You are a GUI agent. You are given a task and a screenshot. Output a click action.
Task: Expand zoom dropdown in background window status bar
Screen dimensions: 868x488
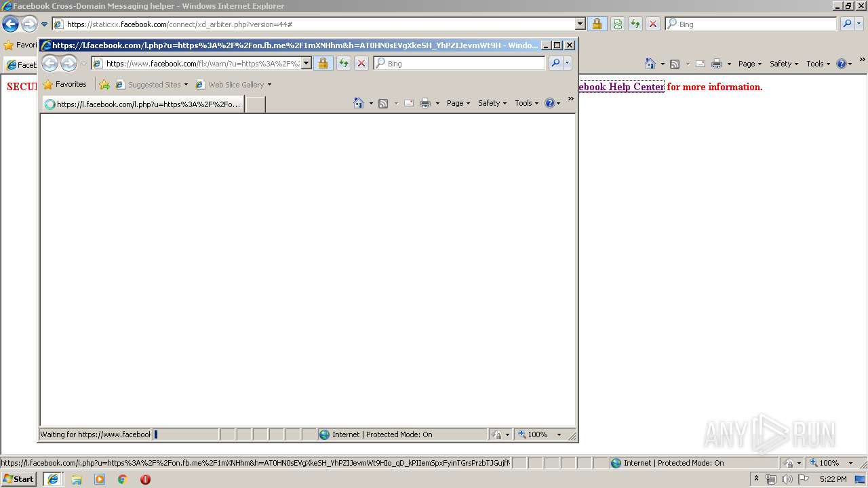pyautogui.click(x=851, y=464)
